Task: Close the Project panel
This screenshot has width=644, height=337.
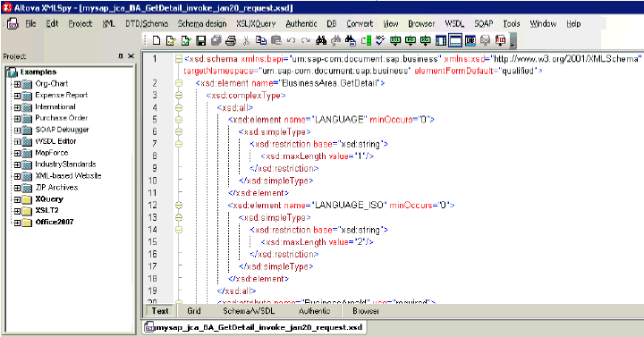Action: pyautogui.click(x=131, y=55)
